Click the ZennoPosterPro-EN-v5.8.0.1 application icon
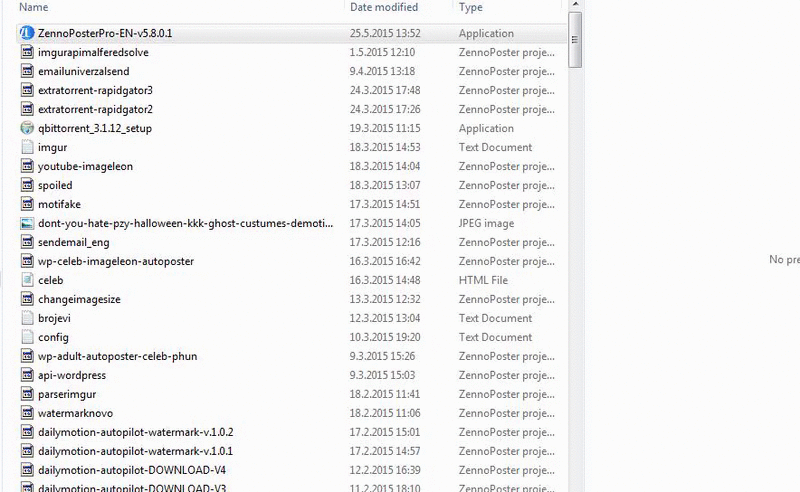 (27, 33)
